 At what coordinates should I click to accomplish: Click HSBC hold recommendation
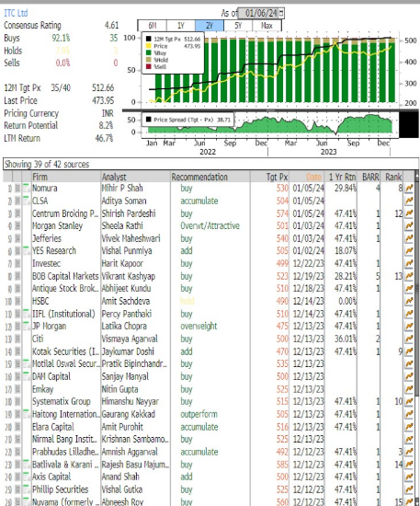(187, 301)
